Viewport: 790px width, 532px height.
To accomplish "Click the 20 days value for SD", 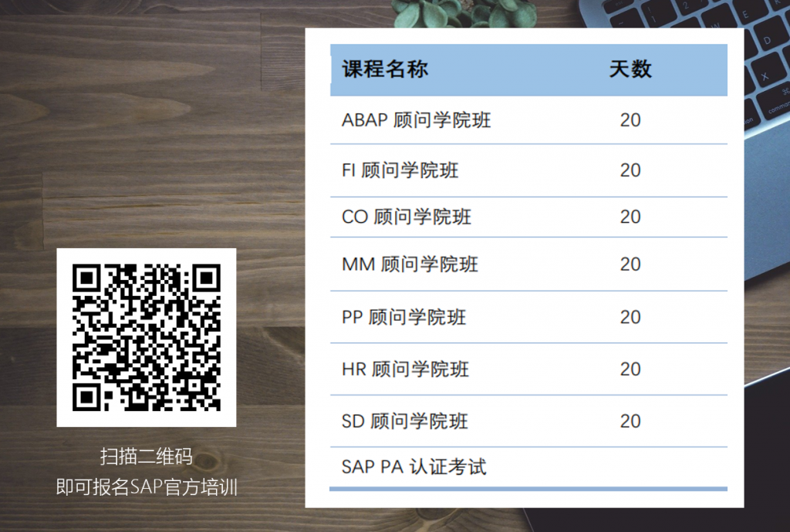I will 630,421.
